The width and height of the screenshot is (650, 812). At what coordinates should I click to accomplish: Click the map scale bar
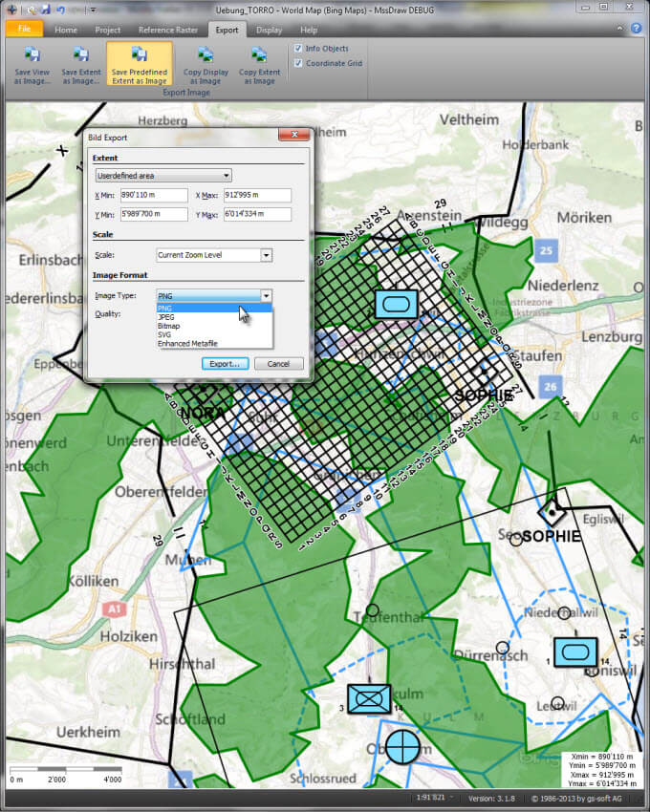pos(66,774)
